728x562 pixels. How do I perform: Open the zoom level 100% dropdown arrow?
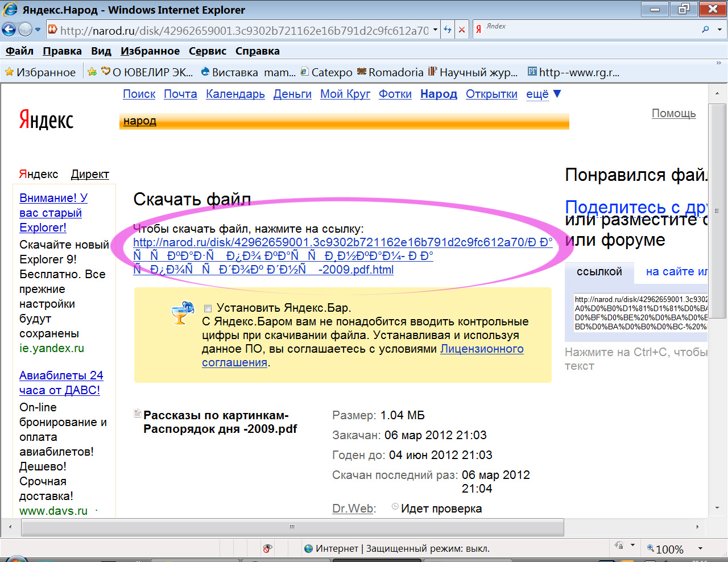(x=701, y=549)
